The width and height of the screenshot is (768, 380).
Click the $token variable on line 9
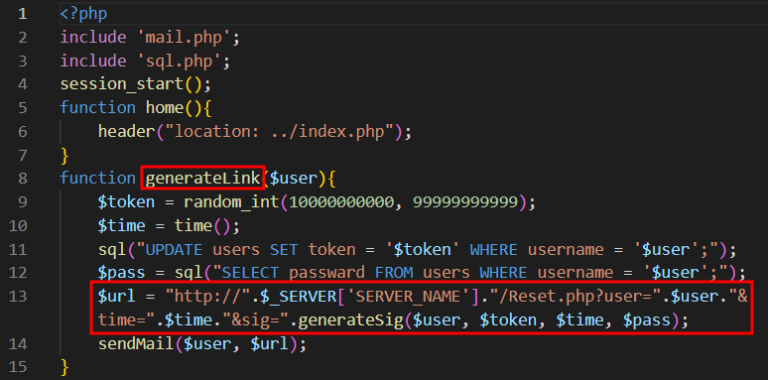(x=126, y=202)
